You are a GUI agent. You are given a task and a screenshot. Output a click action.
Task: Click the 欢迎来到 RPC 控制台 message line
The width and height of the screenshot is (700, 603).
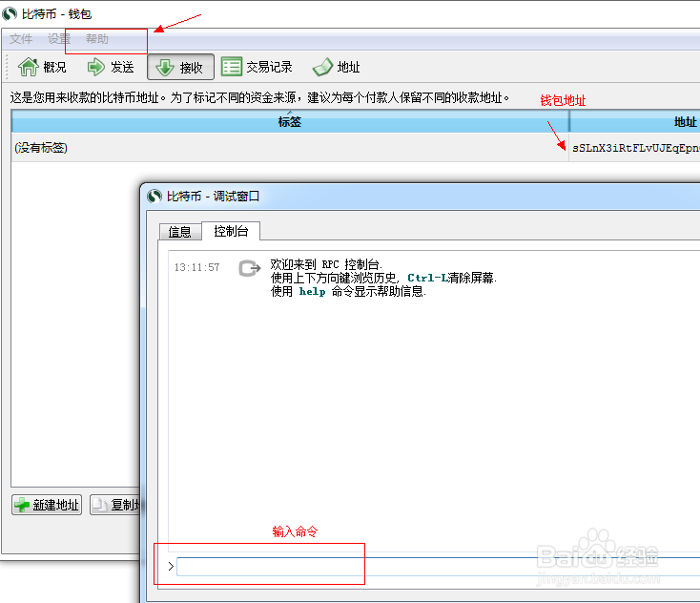pos(326,264)
